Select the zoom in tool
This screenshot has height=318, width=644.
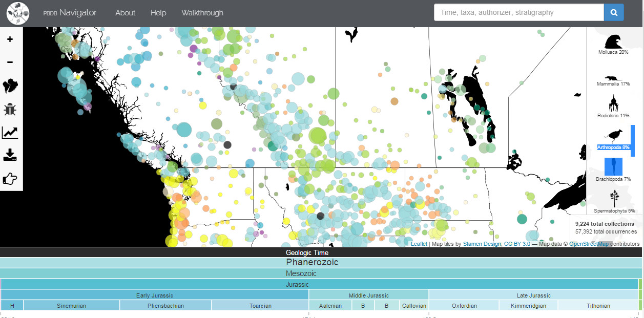click(x=10, y=38)
